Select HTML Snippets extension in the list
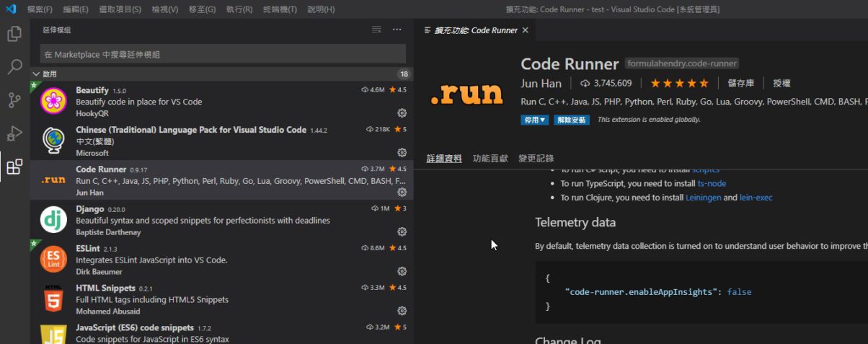 (221, 299)
